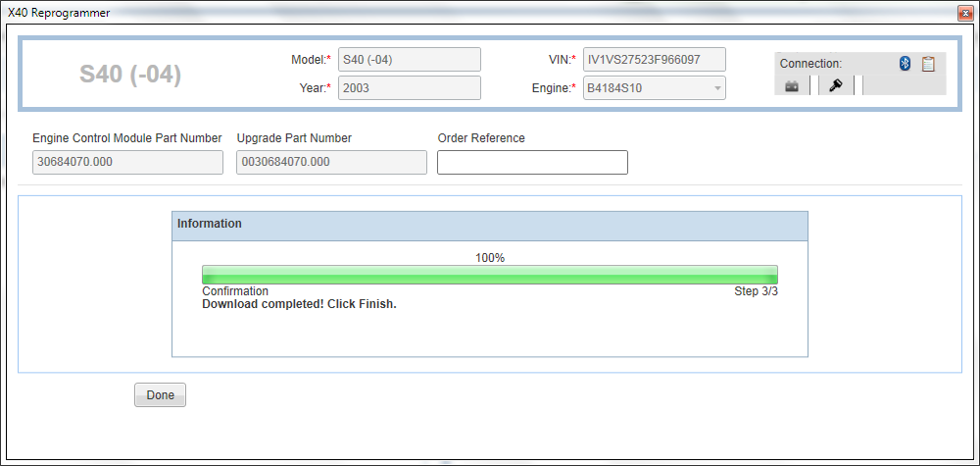Click the 'Download completed! Click Finish.' message
Screen dimensions: 980x466
[x=299, y=305]
